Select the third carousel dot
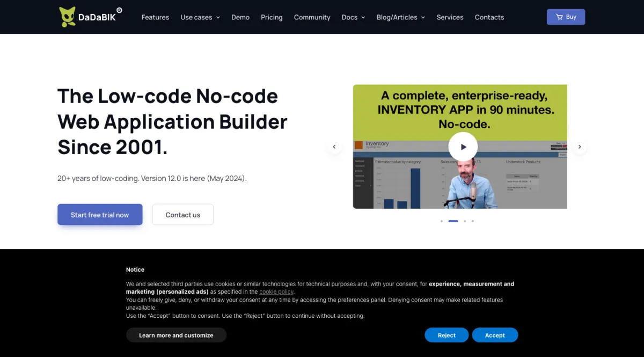This screenshot has width=644, height=357. 465,221
